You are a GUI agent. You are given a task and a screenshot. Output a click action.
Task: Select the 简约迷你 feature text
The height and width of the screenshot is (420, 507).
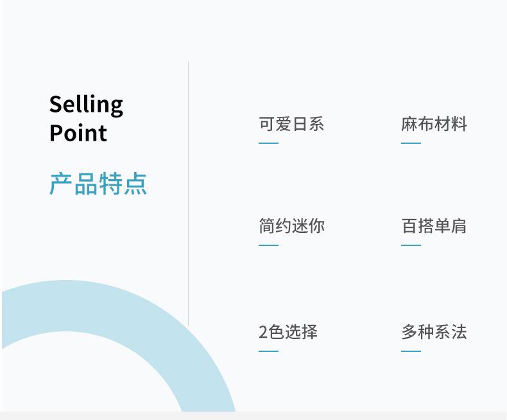(291, 226)
